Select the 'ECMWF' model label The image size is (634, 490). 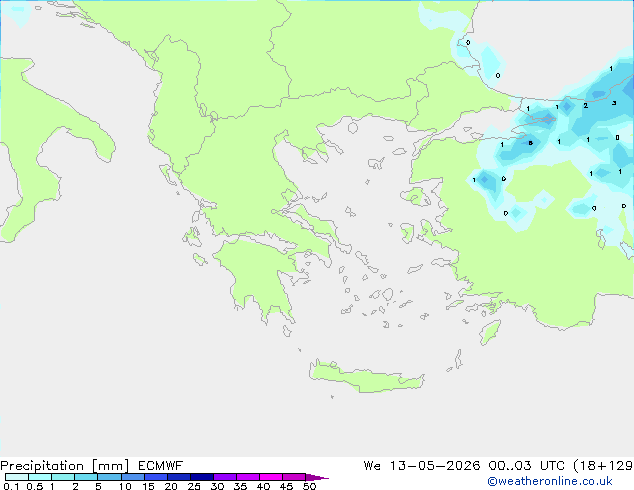click(x=161, y=466)
